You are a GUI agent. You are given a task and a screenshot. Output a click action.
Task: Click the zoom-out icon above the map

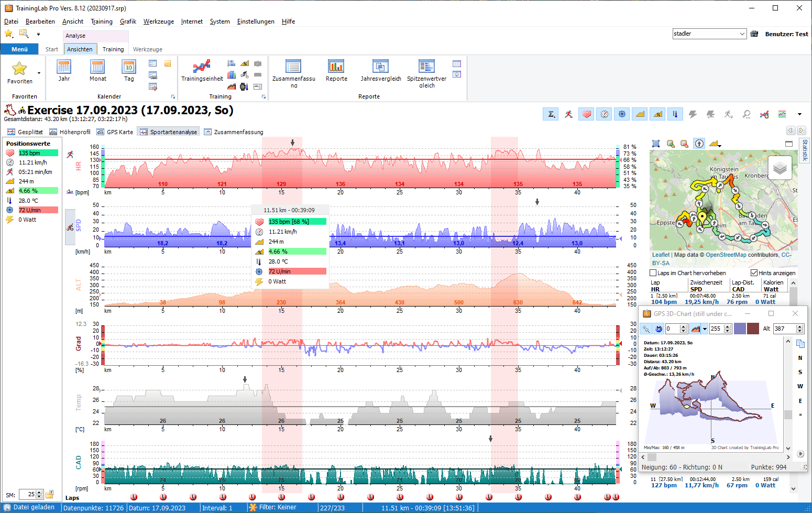(x=684, y=144)
